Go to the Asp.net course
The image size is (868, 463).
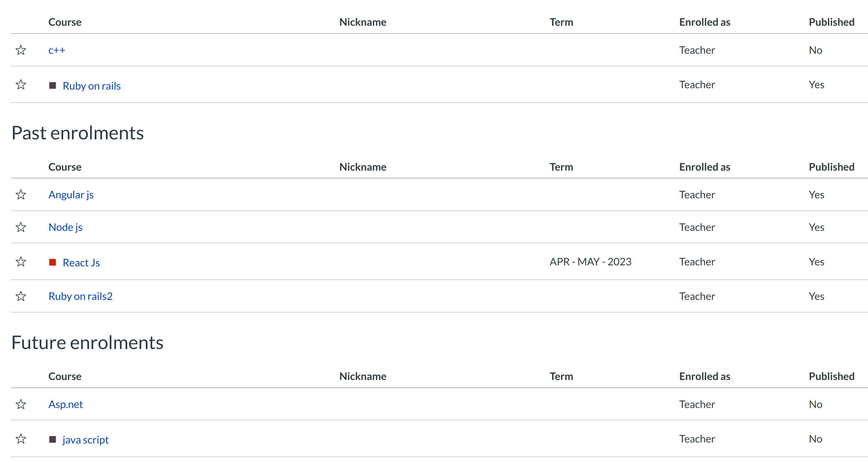(x=65, y=404)
